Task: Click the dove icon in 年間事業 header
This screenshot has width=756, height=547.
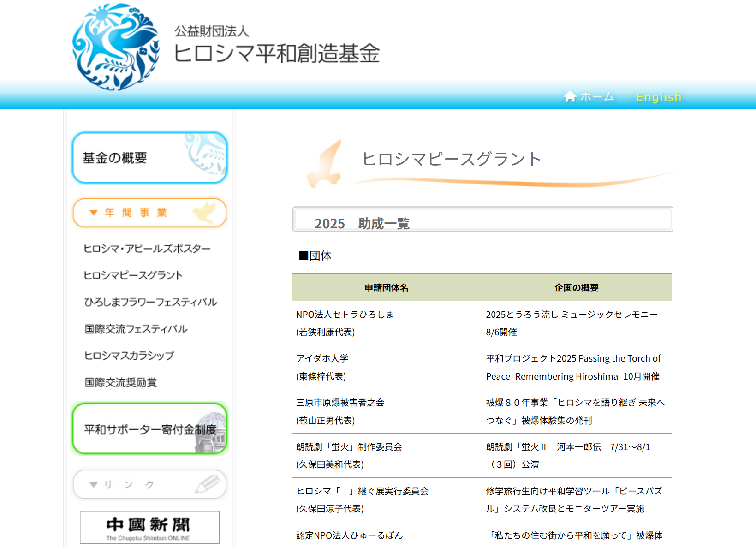Action: 204,212
